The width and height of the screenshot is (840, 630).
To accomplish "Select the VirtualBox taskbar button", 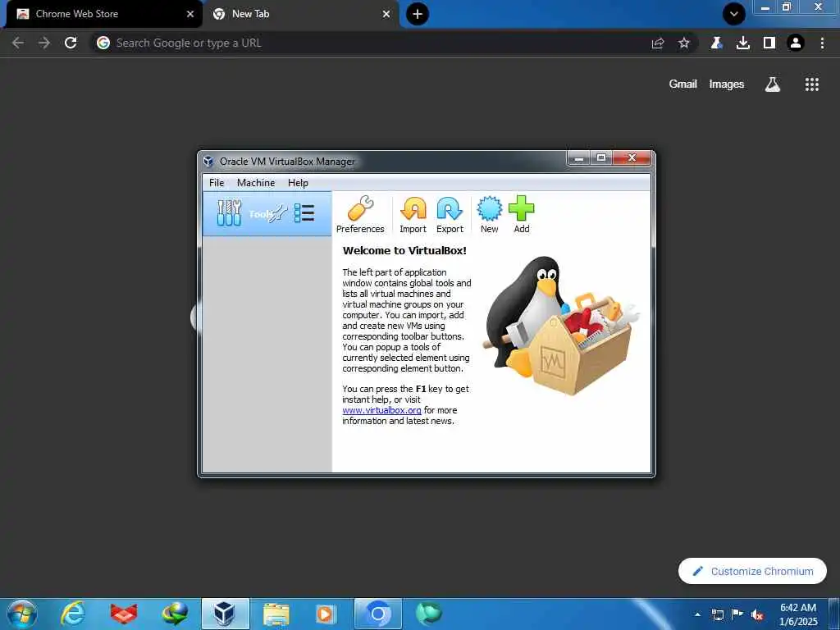I will click(225, 614).
